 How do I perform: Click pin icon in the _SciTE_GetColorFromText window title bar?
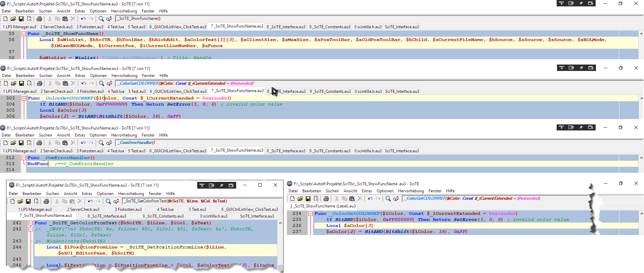221,185
